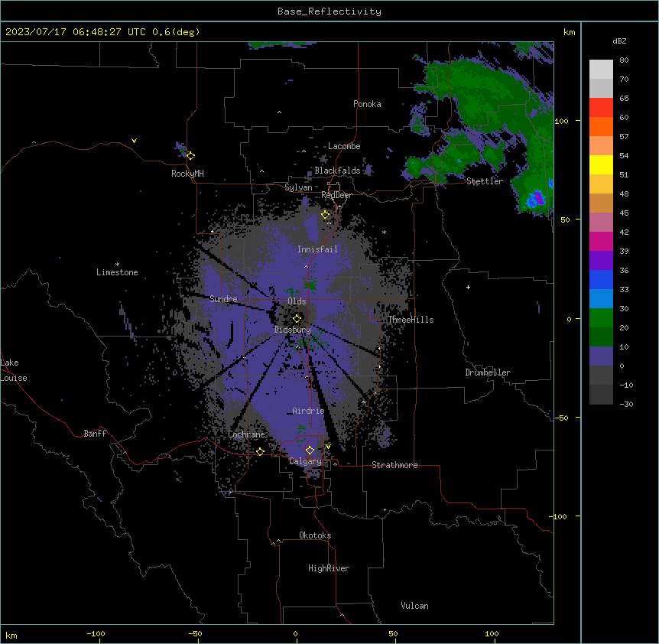Click the RockyMH label
The height and width of the screenshot is (644, 659).
coord(187,174)
